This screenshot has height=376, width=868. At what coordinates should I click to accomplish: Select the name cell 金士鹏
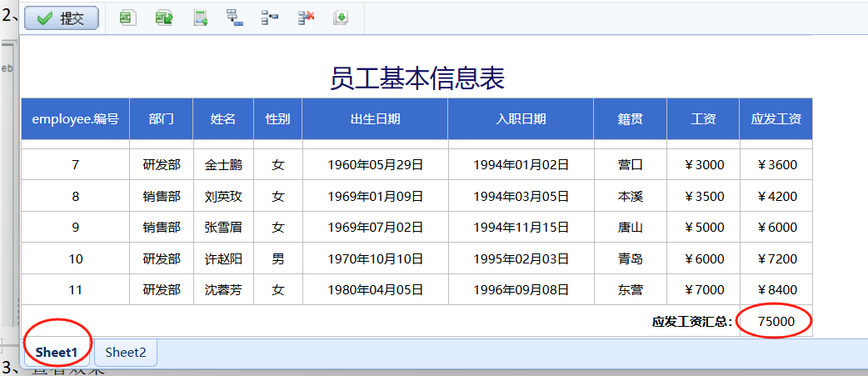tap(223, 165)
